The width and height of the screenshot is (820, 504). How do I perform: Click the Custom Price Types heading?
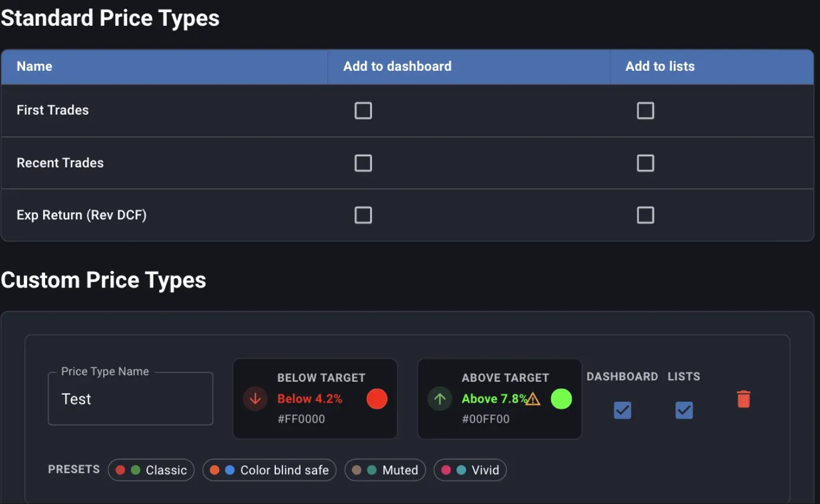[x=104, y=280]
